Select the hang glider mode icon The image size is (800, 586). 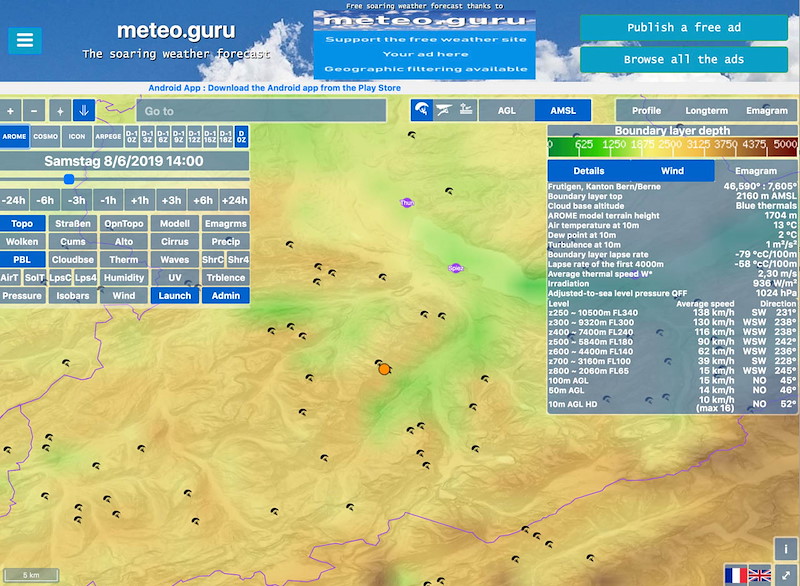(444, 110)
